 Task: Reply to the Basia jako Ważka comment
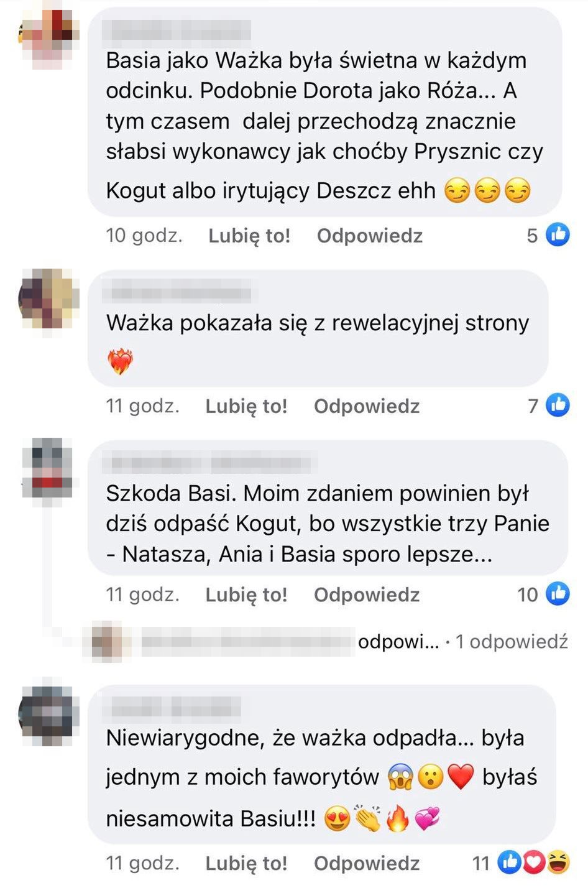click(x=370, y=236)
